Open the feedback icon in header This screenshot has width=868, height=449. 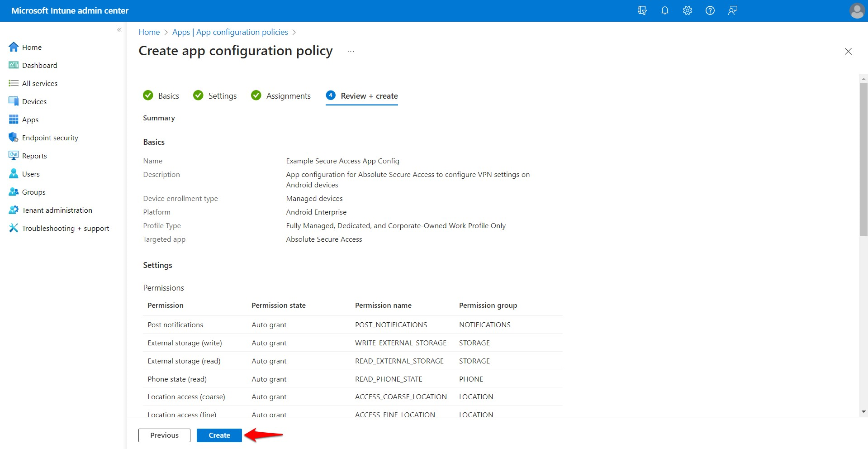click(x=732, y=10)
